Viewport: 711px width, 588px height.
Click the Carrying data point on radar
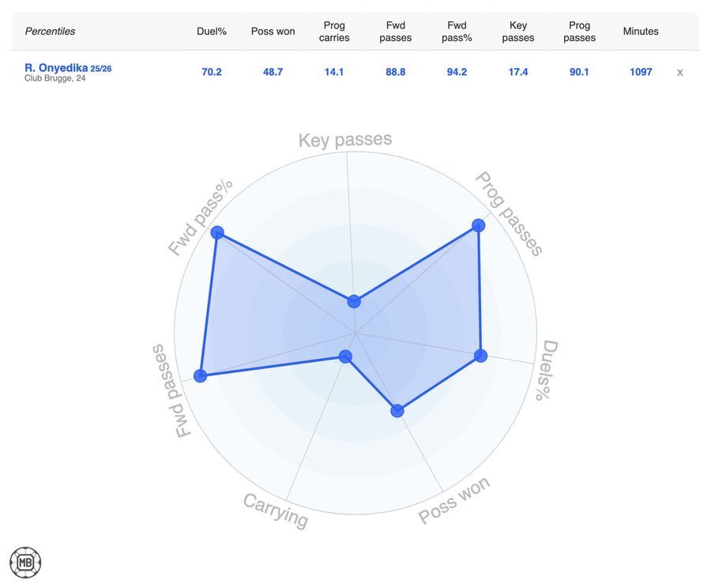coord(345,357)
